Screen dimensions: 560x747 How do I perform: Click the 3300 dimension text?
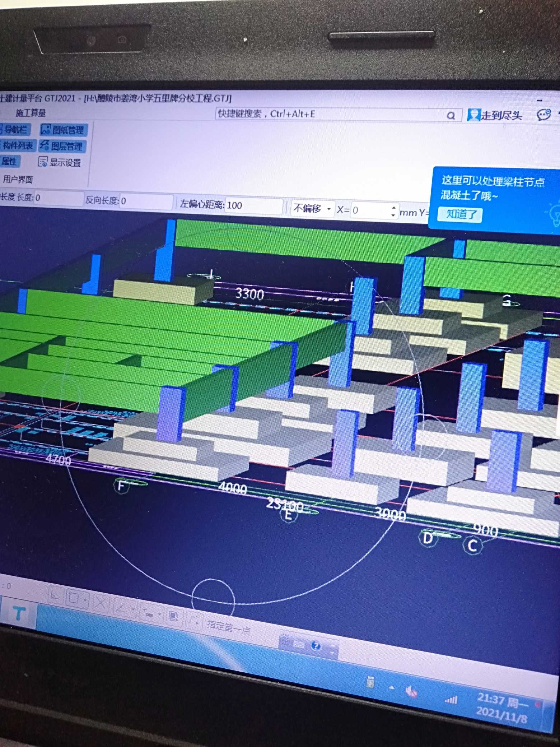249,294
